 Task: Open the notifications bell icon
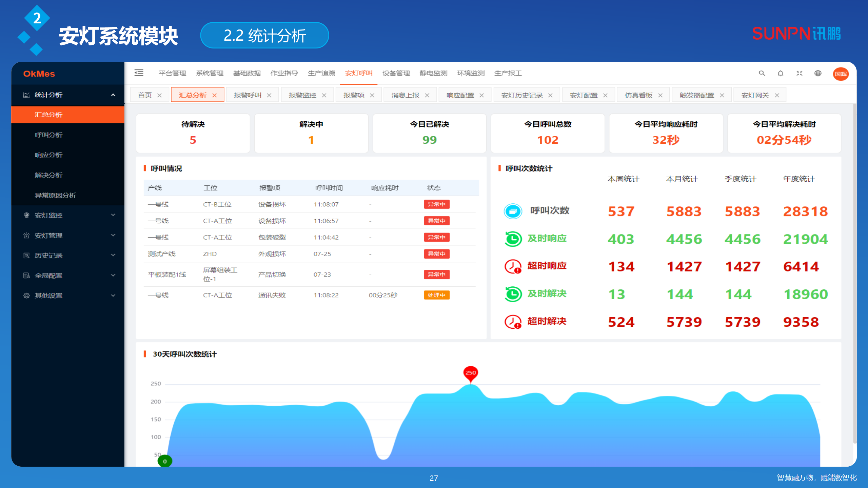point(781,73)
